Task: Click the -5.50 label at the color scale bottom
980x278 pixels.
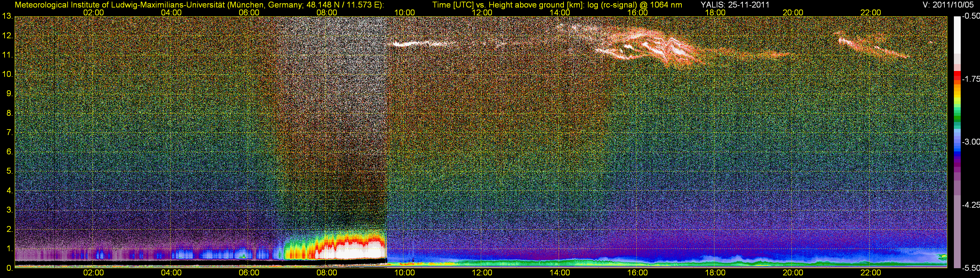Action: click(970, 268)
